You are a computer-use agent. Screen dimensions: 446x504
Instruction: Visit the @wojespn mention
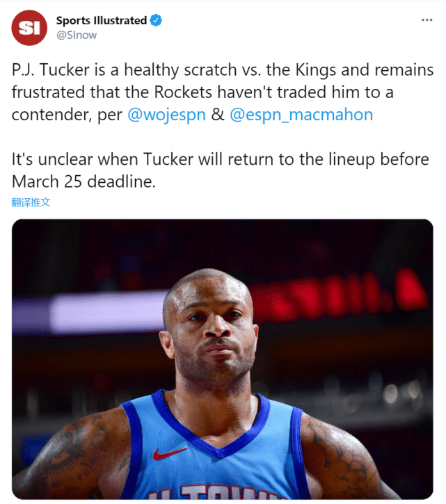coord(166,115)
